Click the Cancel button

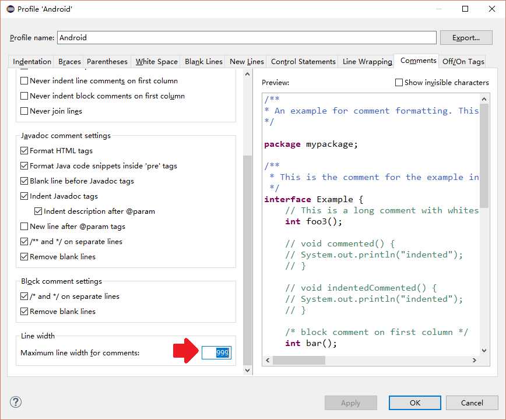click(x=472, y=403)
